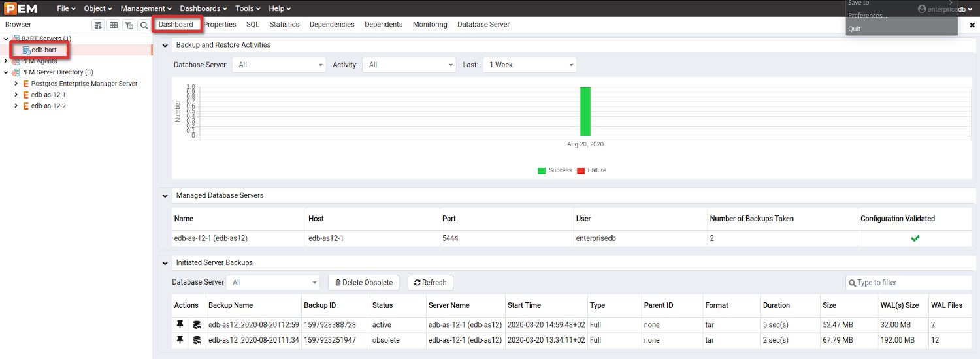Switch to the Monitoring tab

[430, 25]
